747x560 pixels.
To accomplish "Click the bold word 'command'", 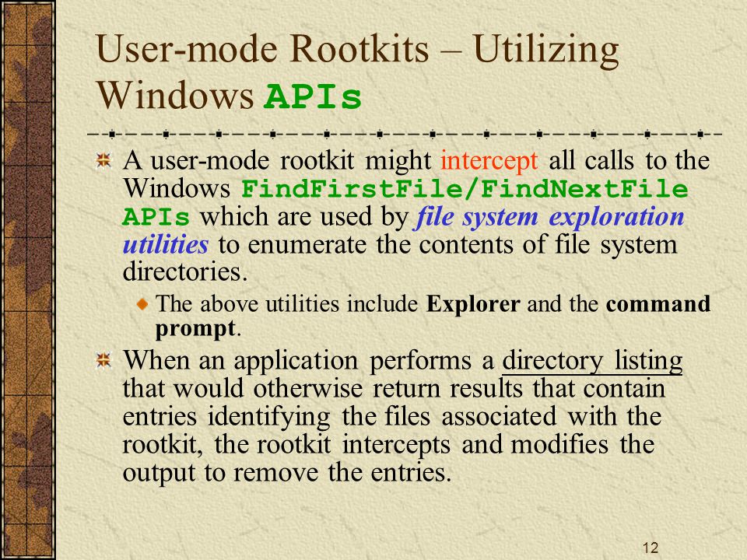I will 658,304.
